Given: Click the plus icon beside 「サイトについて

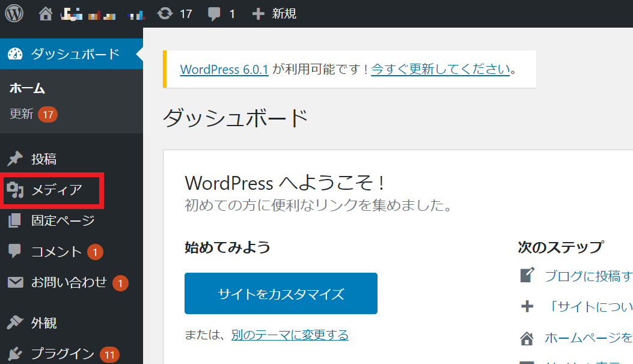Looking at the screenshot, I should pyautogui.click(x=527, y=306).
